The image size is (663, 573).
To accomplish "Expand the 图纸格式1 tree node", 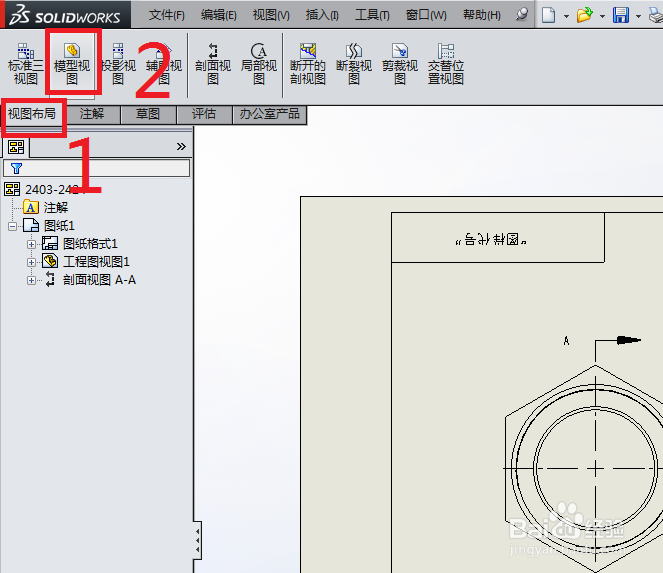I will pos(31,244).
